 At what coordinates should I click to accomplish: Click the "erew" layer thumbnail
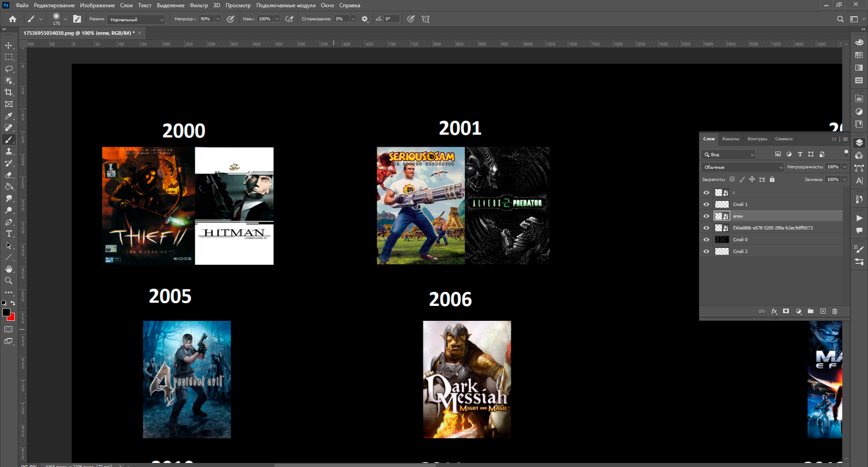(722, 216)
